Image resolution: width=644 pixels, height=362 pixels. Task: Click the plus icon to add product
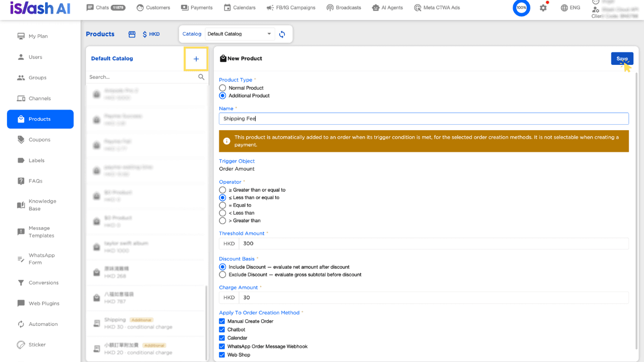tap(196, 59)
